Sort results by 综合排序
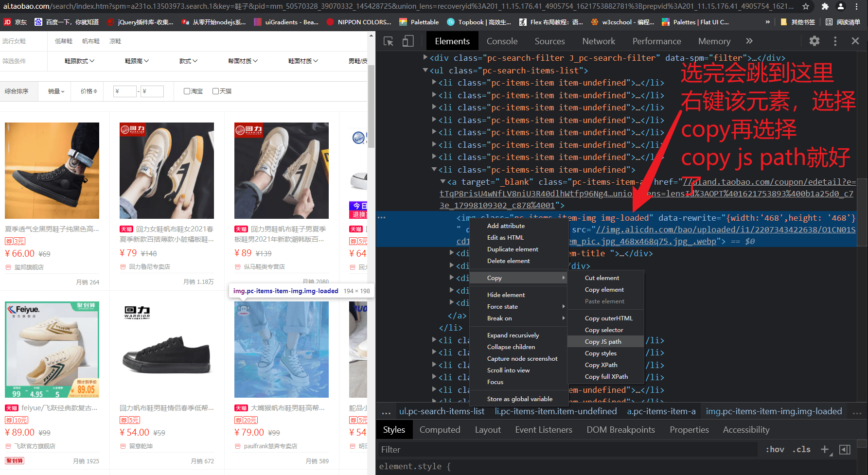Image resolution: width=868 pixels, height=475 pixels. 17,91
